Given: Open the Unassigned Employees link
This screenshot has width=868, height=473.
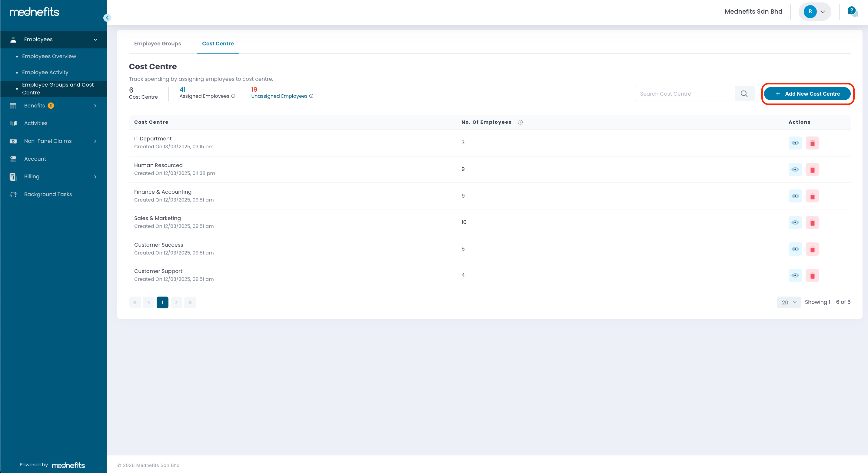Looking at the screenshot, I should tap(279, 96).
